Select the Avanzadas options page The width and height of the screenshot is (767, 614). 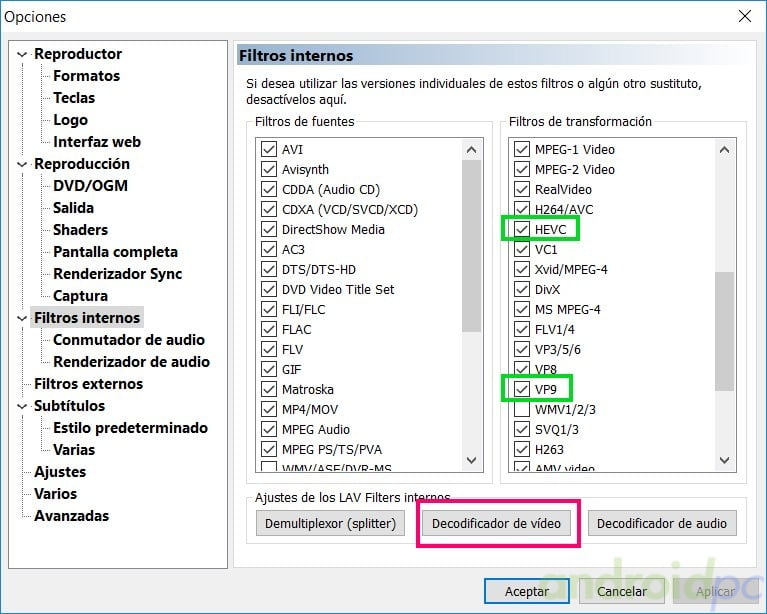pos(71,516)
